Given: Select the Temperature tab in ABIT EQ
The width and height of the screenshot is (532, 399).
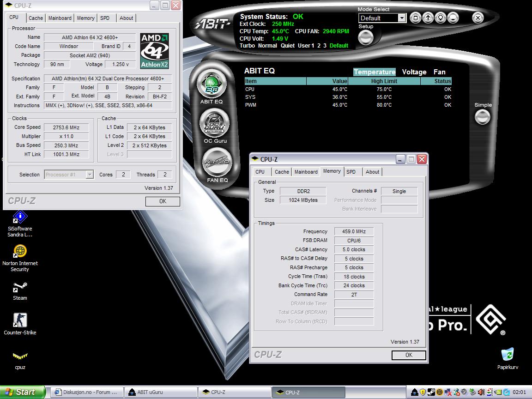Looking at the screenshot, I should (375, 72).
